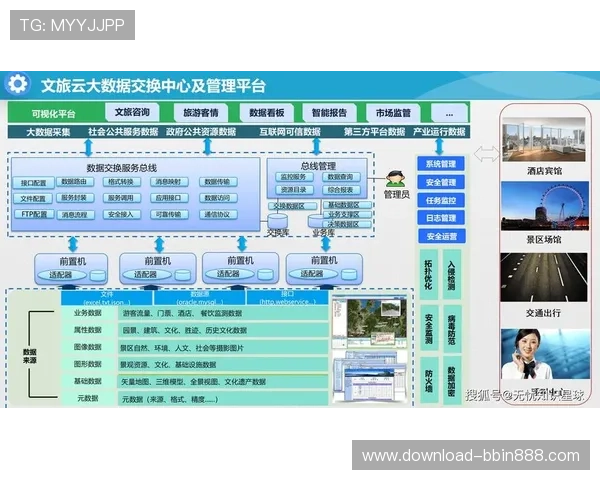The height and width of the screenshot is (480, 600).
Task: Select the 数据传输 box
Action: pyautogui.click(x=218, y=182)
